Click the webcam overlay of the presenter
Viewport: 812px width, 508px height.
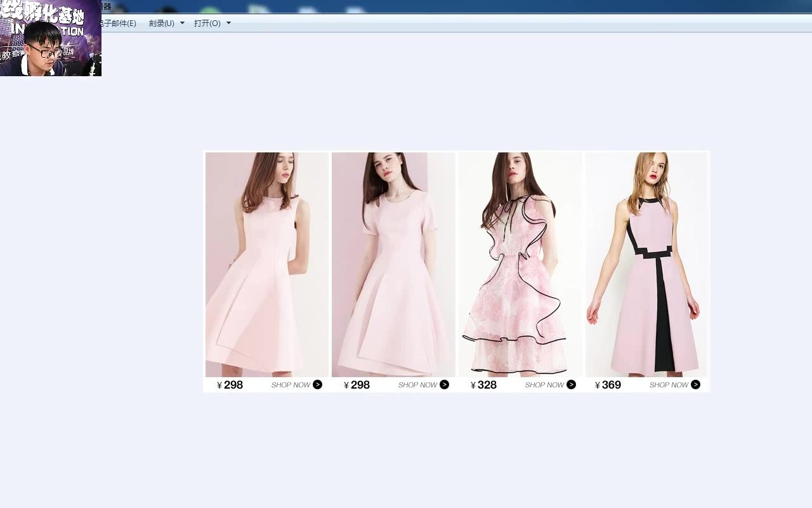click(x=51, y=38)
